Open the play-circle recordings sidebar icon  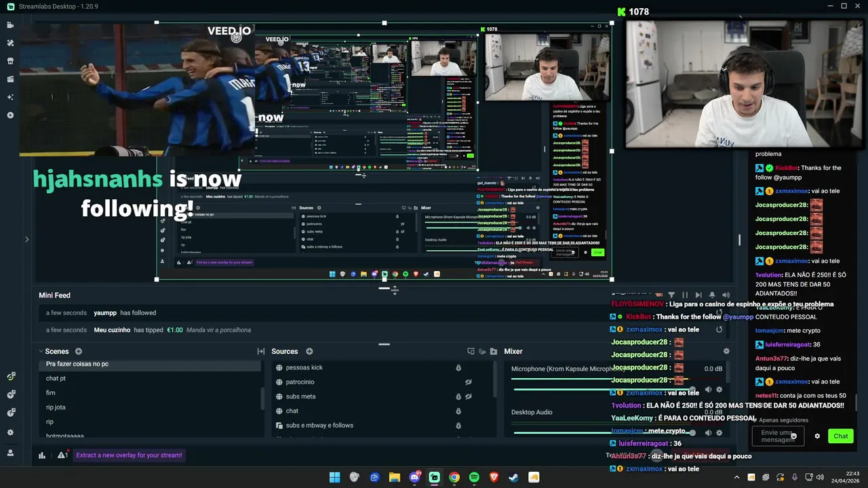click(x=10, y=115)
